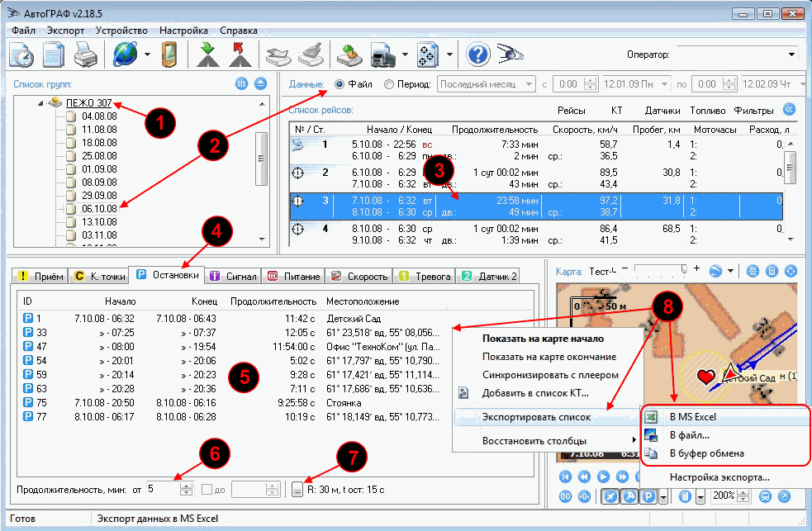This screenshot has width=812, height=531.
Task: Click the '...' button next to R: 30 м
Action: pos(297,491)
